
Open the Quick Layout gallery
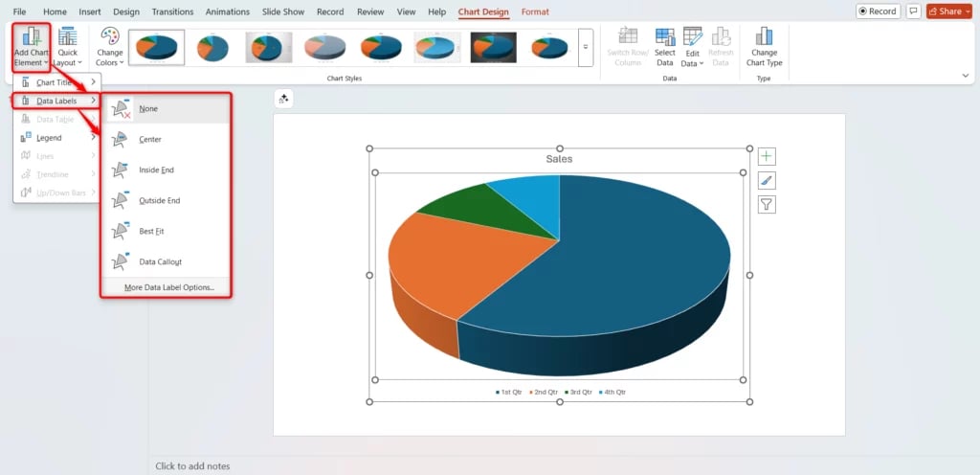pyautogui.click(x=67, y=46)
